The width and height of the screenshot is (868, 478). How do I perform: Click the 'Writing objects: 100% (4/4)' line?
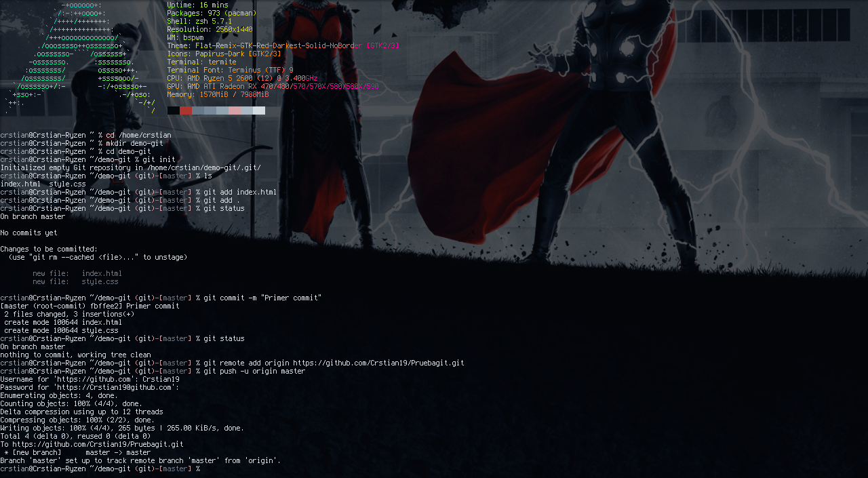pos(122,429)
